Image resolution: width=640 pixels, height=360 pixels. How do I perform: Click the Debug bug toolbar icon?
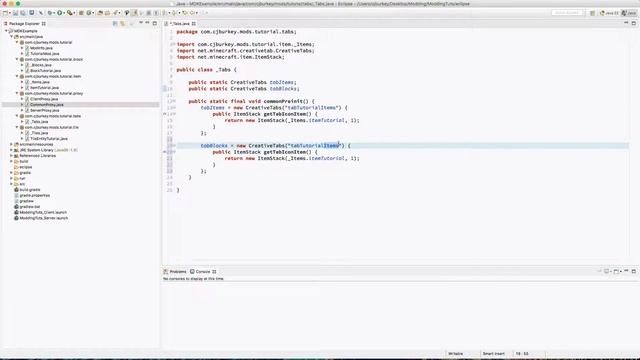tap(50, 13)
